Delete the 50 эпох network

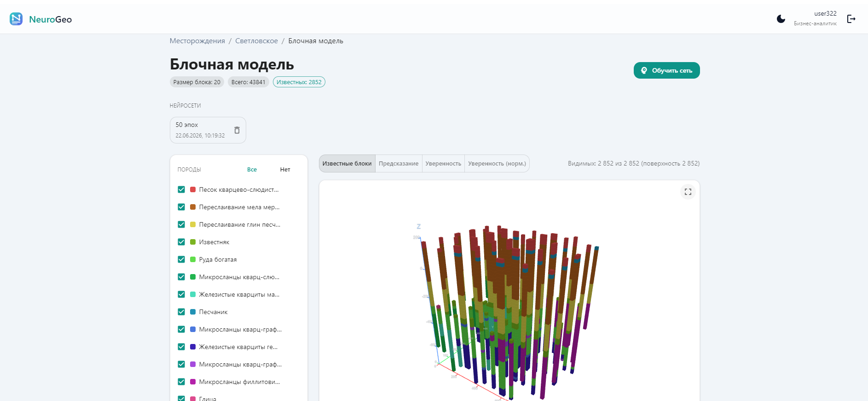(237, 130)
